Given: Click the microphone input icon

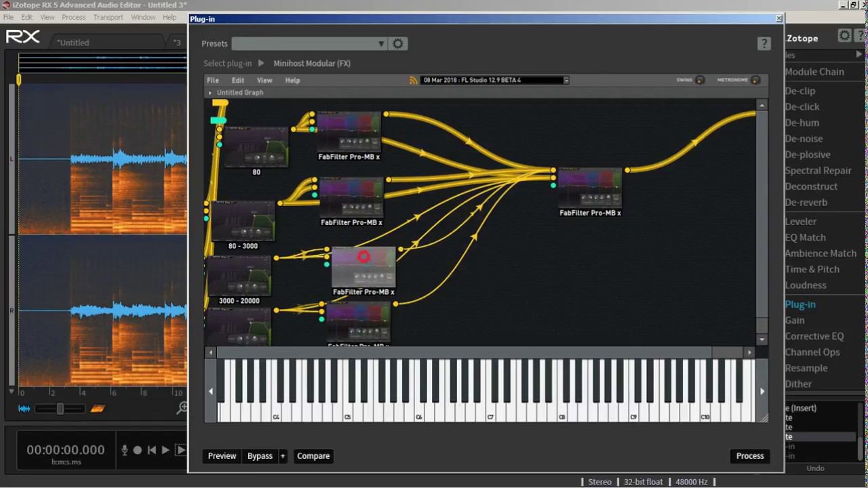Looking at the screenshot, I should coord(124,450).
